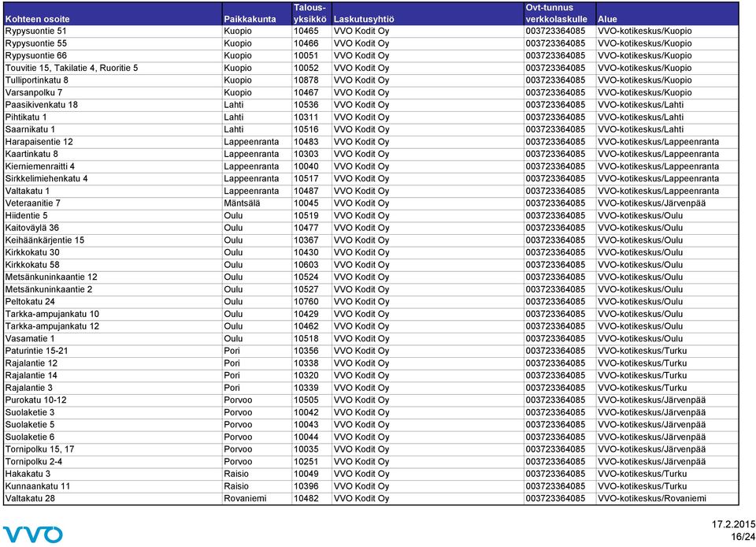
Task: Select the 'Ovt-tunnus verkkolaskulle' column header
Action: (557, 13)
